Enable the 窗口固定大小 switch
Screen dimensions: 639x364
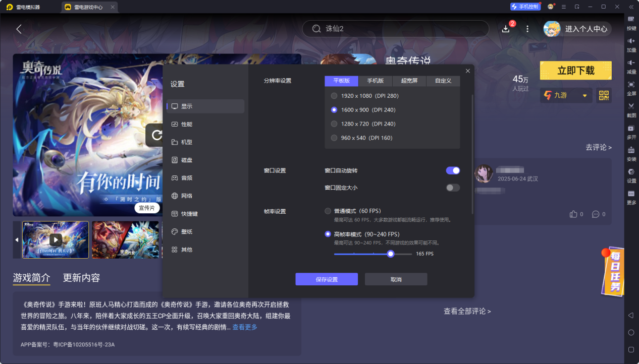453,188
